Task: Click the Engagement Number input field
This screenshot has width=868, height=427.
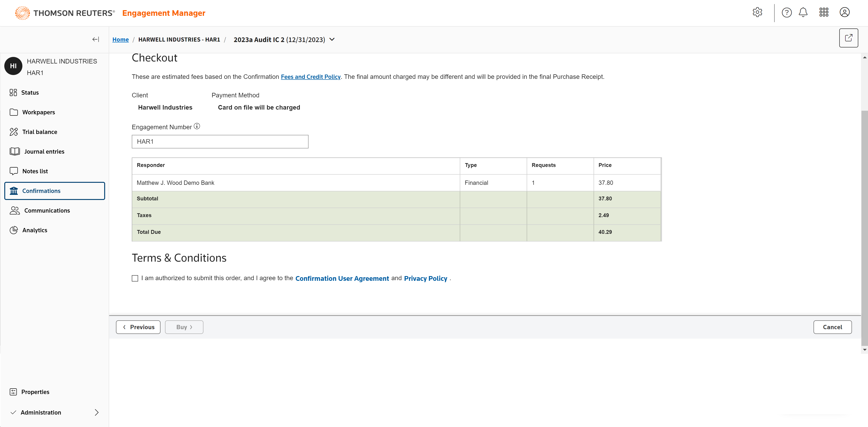Action: tap(220, 141)
